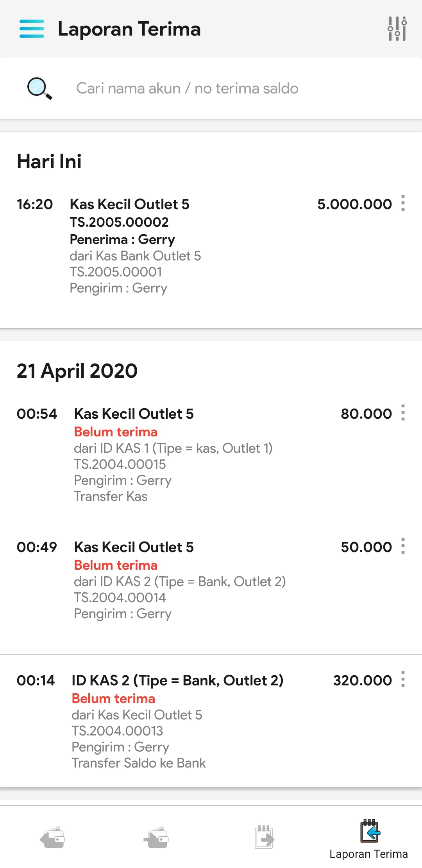Go to the notepad right-arrow report tab
The image size is (422, 868).
tap(264, 838)
